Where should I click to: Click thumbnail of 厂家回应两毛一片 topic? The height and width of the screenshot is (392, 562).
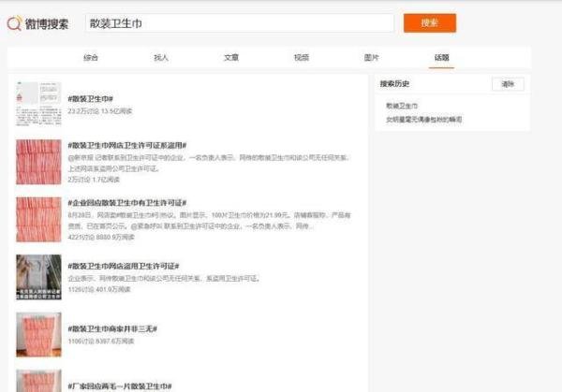38,381
